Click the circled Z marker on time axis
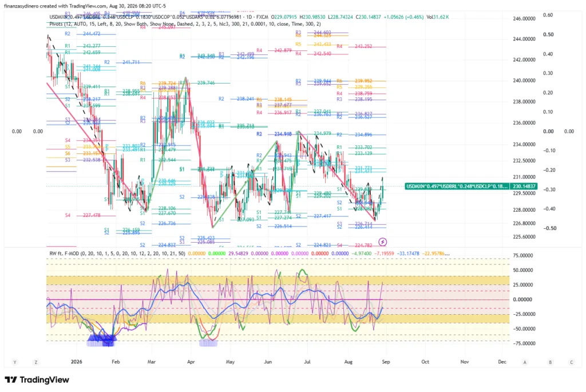This screenshot has width=586, height=392. click(36, 362)
